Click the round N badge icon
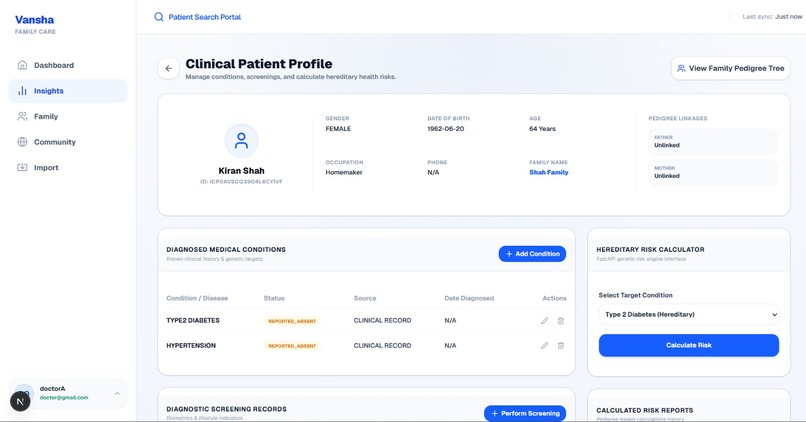Image resolution: width=806 pixels, height=422 pixels. pos(20,401)
